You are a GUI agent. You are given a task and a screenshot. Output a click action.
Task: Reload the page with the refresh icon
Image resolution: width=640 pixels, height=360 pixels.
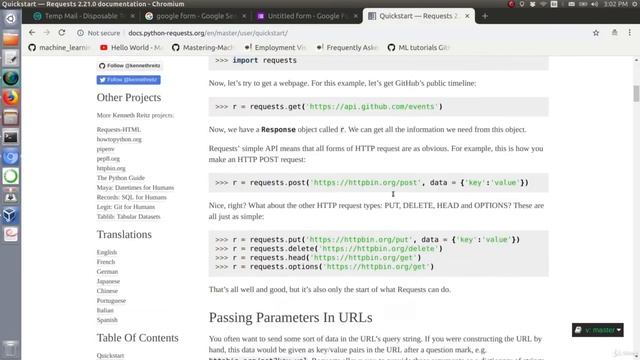pos(62,33)
